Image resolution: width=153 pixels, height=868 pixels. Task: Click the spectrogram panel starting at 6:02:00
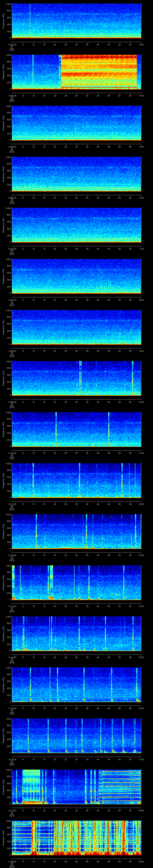pos(76,21)
